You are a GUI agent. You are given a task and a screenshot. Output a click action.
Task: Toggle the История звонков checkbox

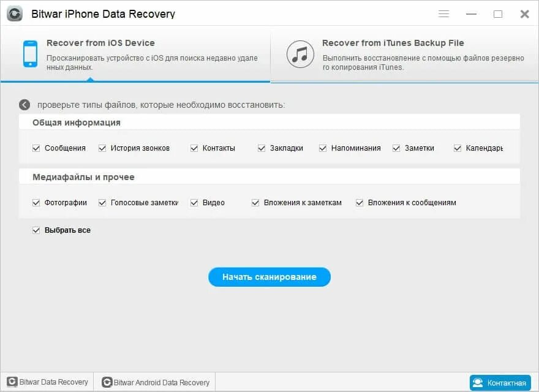pos(102,148)
